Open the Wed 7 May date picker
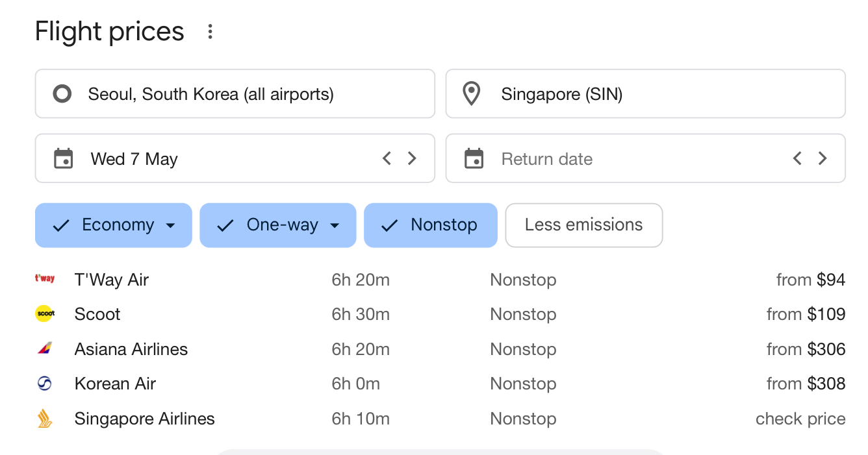This screenshot has height=455, width=868. pyautogui.click(x=235, y=158)
